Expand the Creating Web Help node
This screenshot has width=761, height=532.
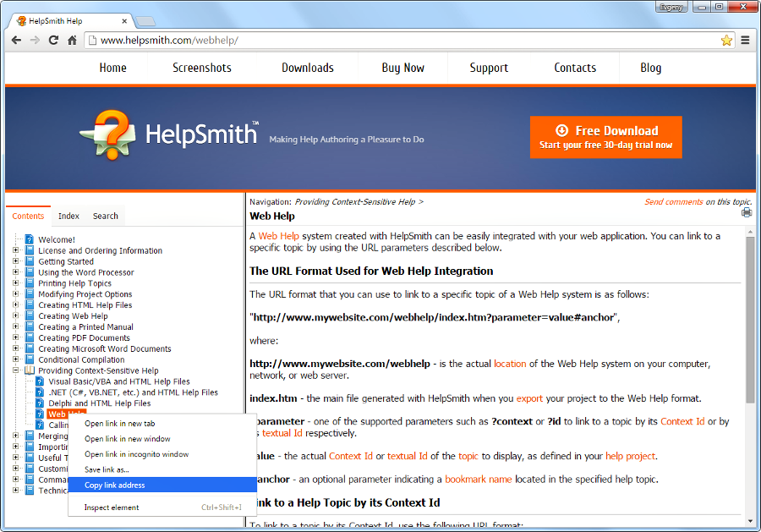point(15,315)
